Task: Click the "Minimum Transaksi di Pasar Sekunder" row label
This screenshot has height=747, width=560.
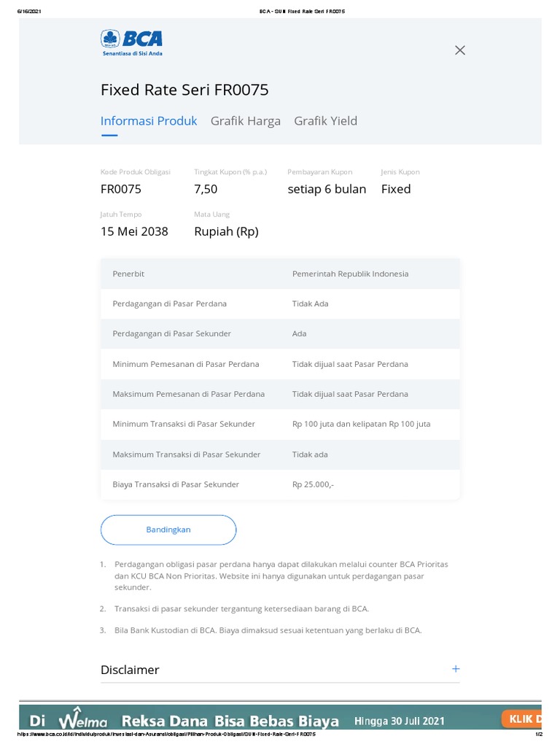Action: [184, 424]
